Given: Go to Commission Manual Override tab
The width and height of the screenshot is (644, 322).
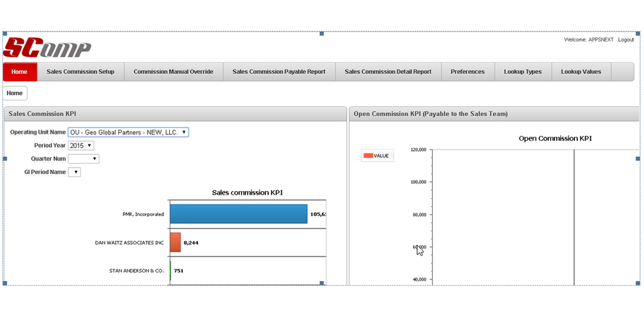Looking at the screenshot, I should pos(173,72).
